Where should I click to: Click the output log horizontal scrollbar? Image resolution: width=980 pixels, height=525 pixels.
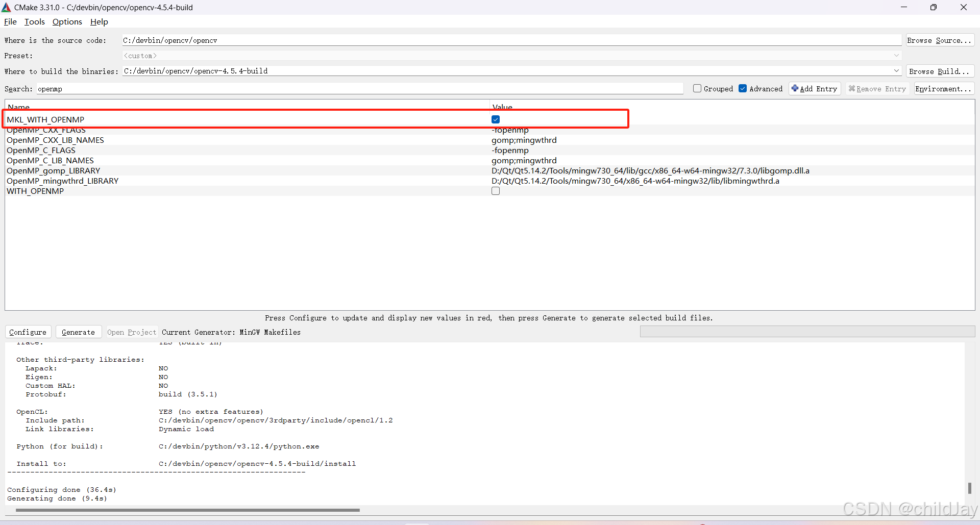pos(187,510)
